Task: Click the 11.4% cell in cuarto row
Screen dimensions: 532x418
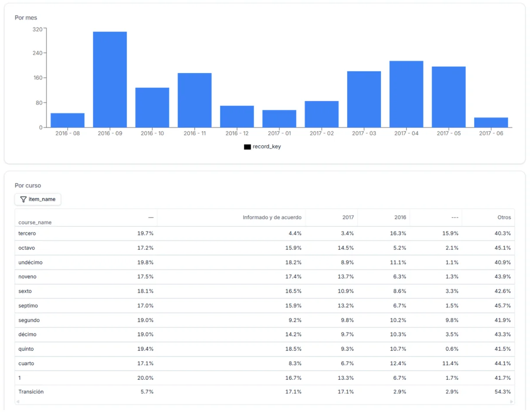Action: point(450,363)
